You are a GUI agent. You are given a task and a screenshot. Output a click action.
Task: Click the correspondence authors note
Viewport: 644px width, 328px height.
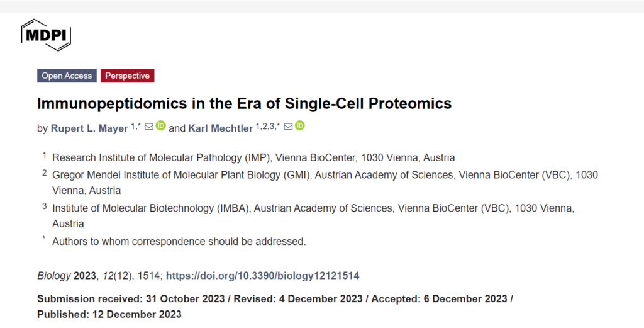click(179, 241)
